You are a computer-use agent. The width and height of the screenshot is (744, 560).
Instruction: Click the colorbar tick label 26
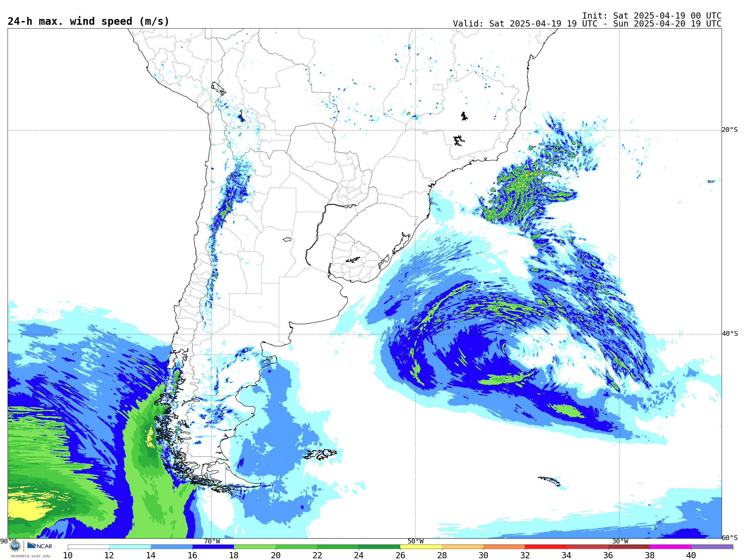point(400,555)
